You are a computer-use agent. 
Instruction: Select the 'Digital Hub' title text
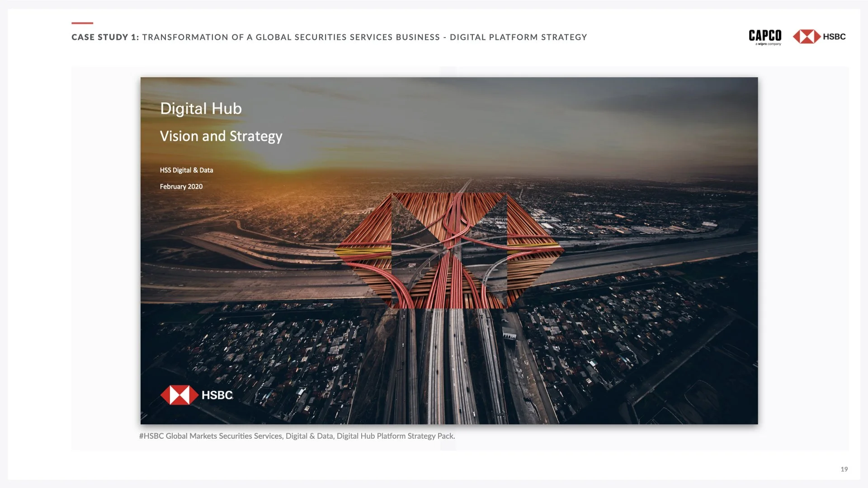pos(201,108)
